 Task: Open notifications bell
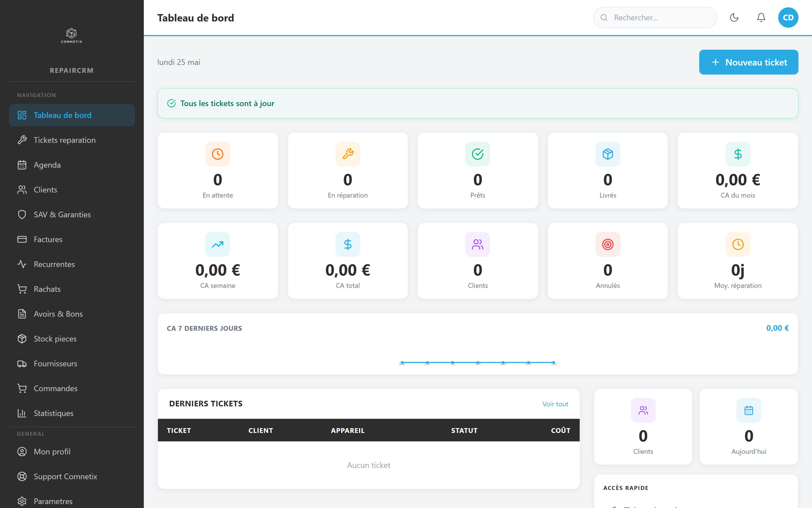coord(761,17)
